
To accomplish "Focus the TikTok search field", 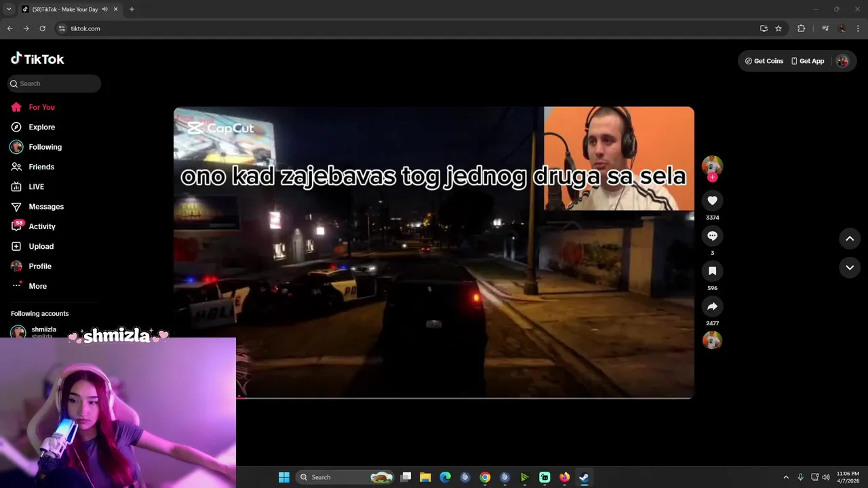I will pyautogui.click(x=54, y=83).
